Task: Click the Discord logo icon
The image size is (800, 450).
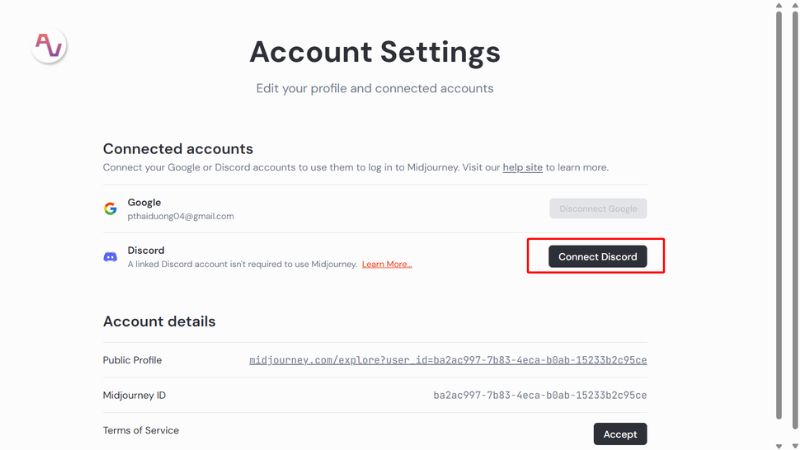Action: [x=110, y=257]
